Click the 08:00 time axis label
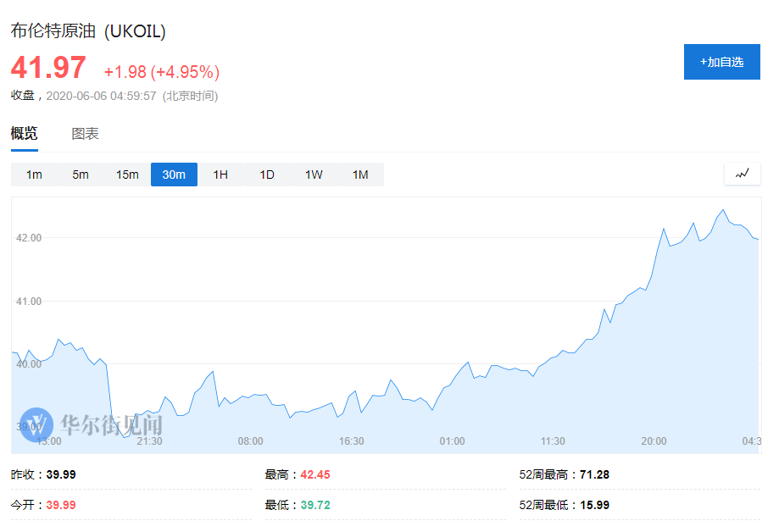Screen dimensions: 779x532 [250, 441]
